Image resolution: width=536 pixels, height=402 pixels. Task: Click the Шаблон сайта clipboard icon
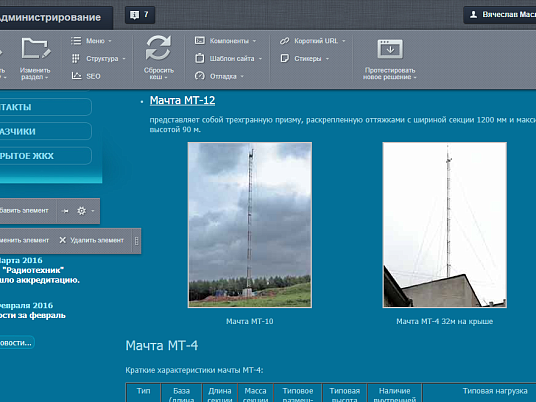200,58
